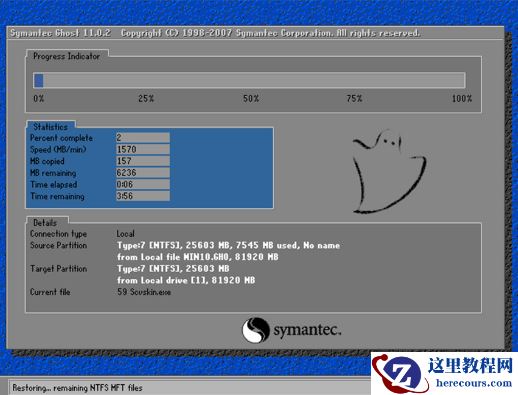518x395 pixels.
Task: Click the progress indicator bar
Action: [249, 80]
